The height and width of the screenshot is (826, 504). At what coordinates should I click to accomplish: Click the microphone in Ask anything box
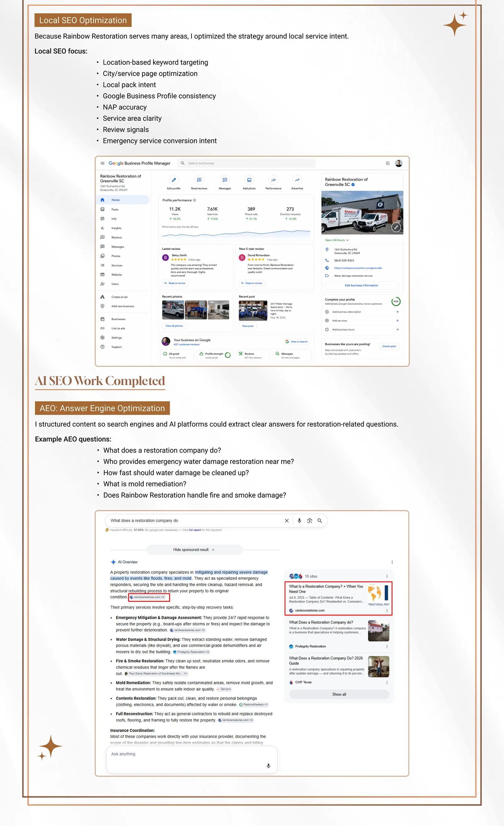[268, 766]
